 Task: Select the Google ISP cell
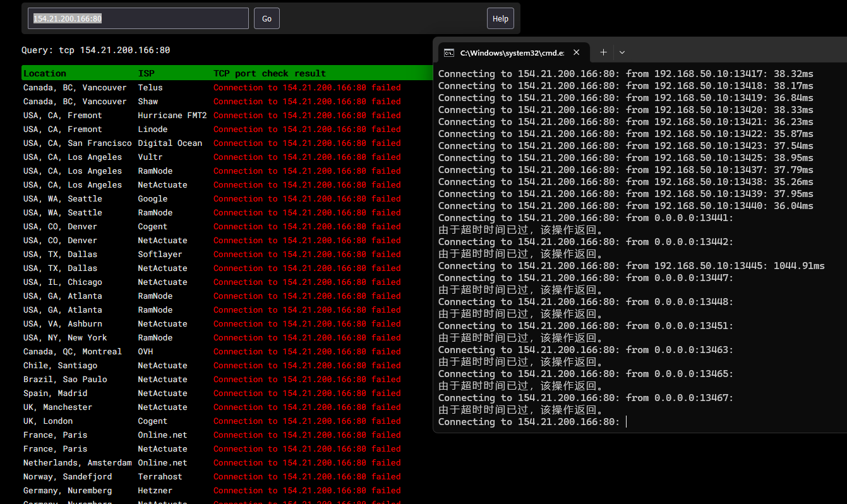pyautogui.click(x=152, y=199)
